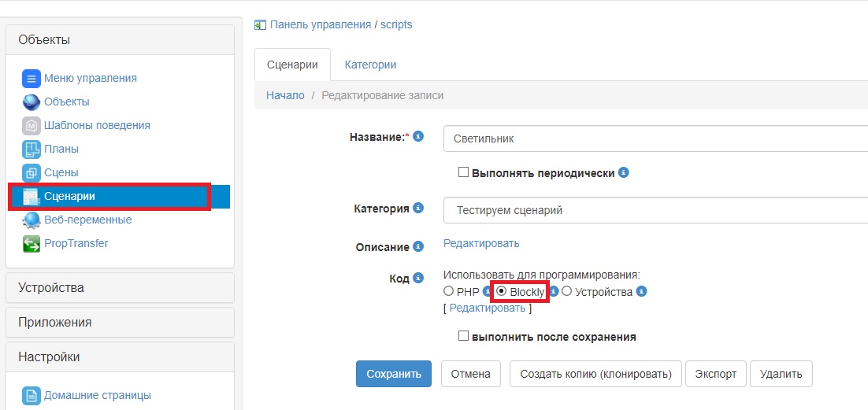The height and width of the screenshot is (410, 868).
Task: Open the Объекты link in the sidebar list
Action: (66, 102)
